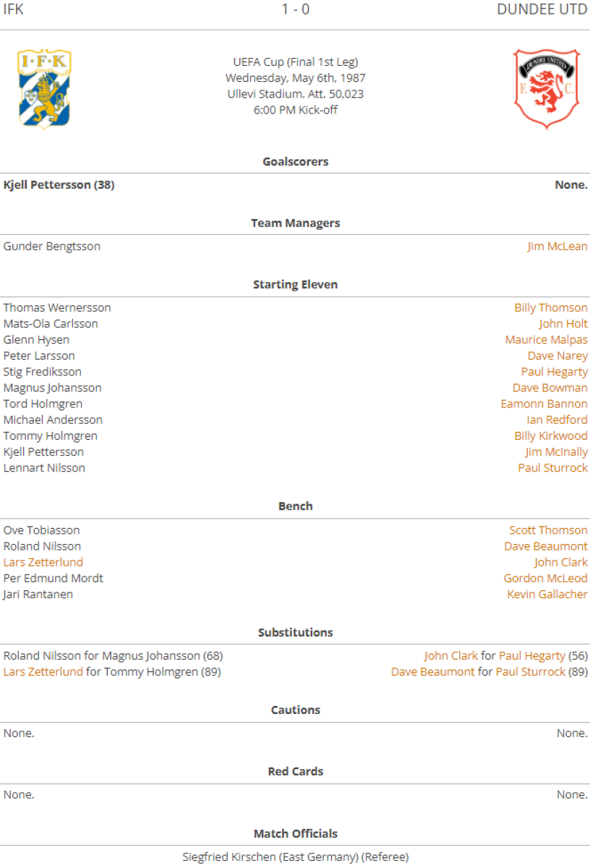View Ian Redford's player page

tap(557, 420)
